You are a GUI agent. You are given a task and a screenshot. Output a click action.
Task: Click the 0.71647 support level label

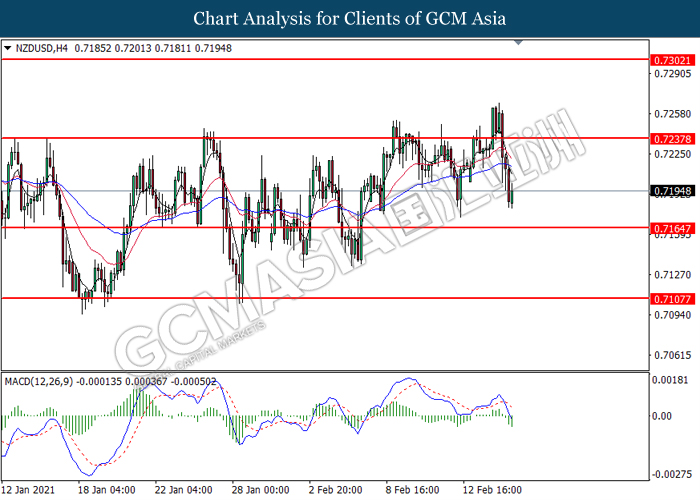pos(673,229)
